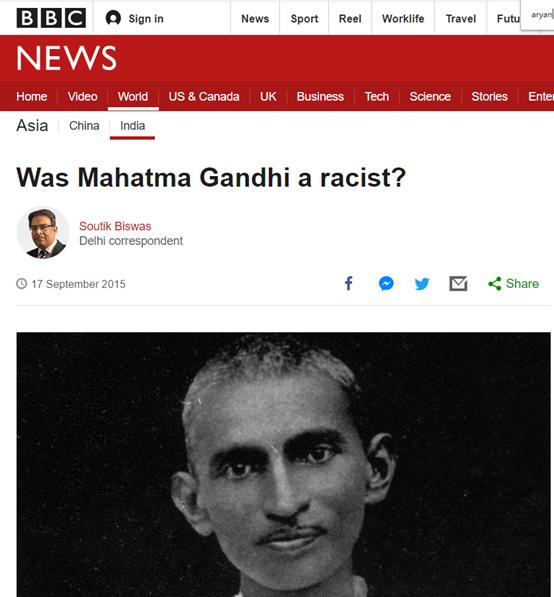Share article by email envelope icon
The height and width of the screenshot is (597, 554).
tap(458, 284)
